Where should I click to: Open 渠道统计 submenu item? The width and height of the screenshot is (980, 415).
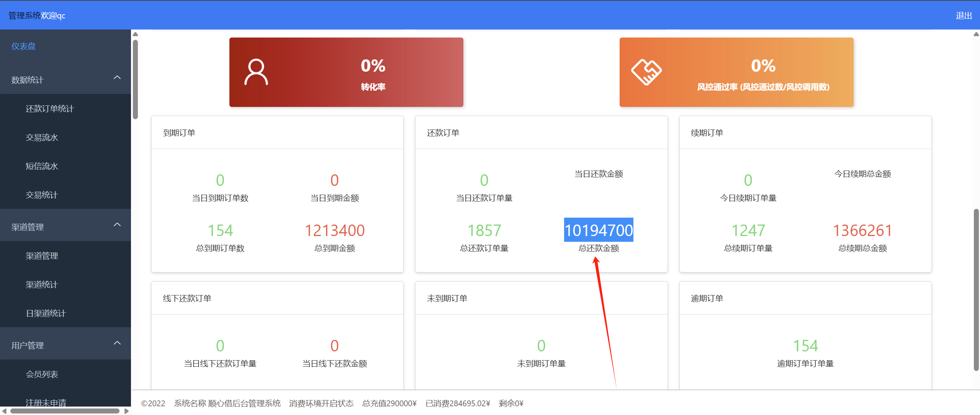[x=42, y=285]
